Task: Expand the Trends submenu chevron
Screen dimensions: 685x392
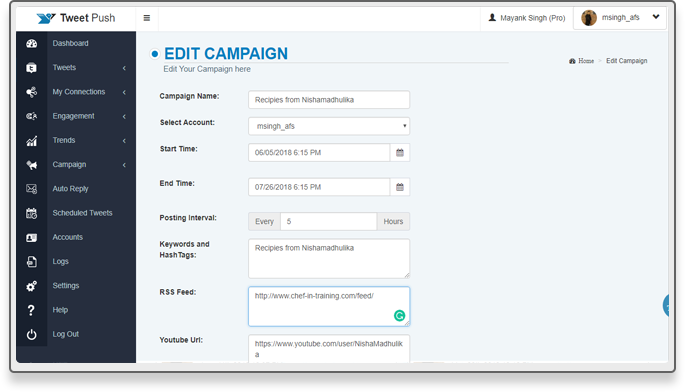Action: [125, 141]
